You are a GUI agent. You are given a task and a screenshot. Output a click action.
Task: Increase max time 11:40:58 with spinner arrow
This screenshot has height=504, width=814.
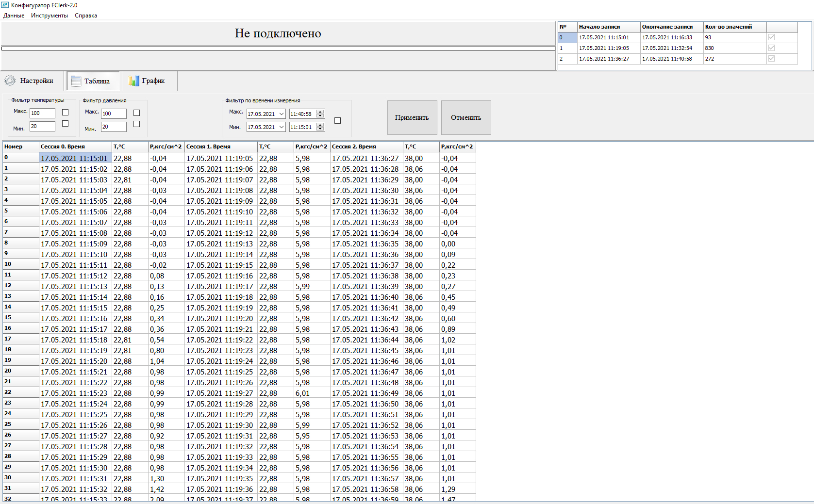(320, 112)
